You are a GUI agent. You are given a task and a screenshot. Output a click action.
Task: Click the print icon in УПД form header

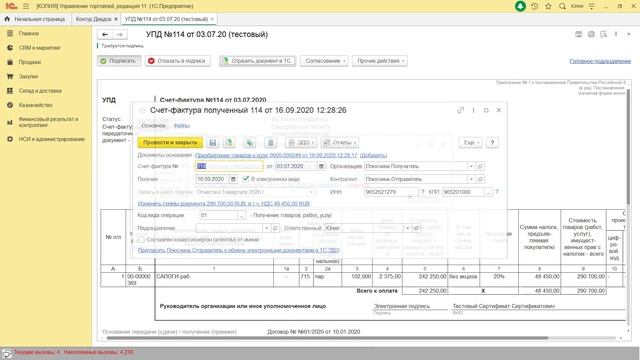click(591, 35)
